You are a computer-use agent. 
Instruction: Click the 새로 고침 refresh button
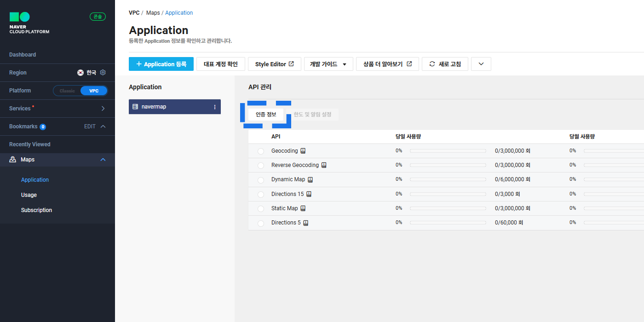(x=445, y=64)
